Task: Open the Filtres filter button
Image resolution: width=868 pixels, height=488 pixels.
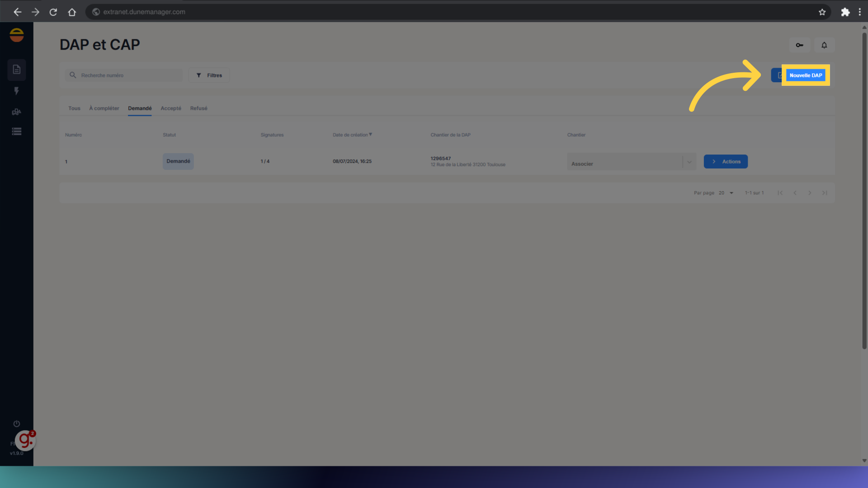Action: pos(209,75)
